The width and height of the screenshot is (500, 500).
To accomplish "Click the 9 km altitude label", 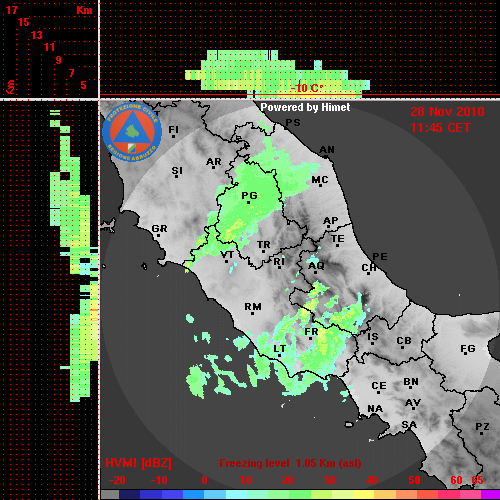I will (58, 60).
